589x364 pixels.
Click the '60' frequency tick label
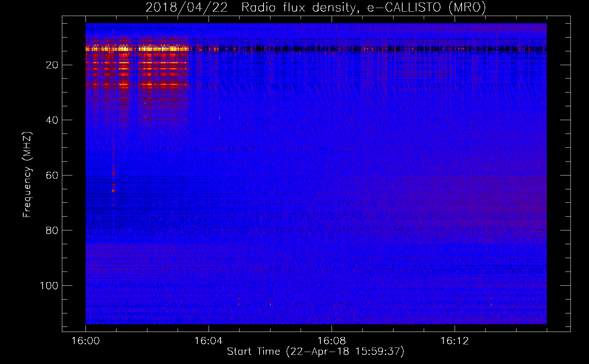click(52, 175)
